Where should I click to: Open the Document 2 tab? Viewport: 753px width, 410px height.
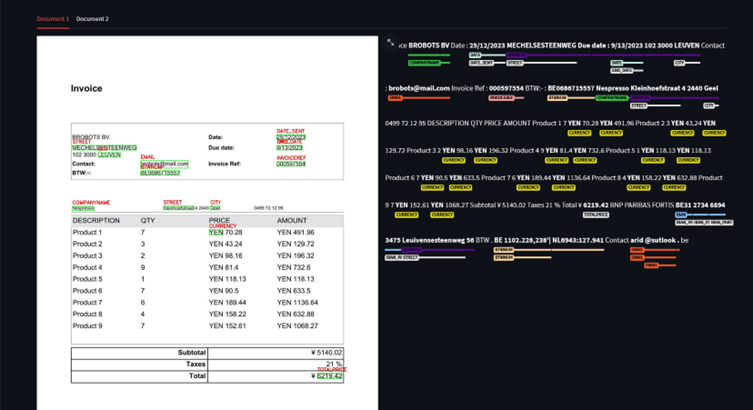point(93,19)
